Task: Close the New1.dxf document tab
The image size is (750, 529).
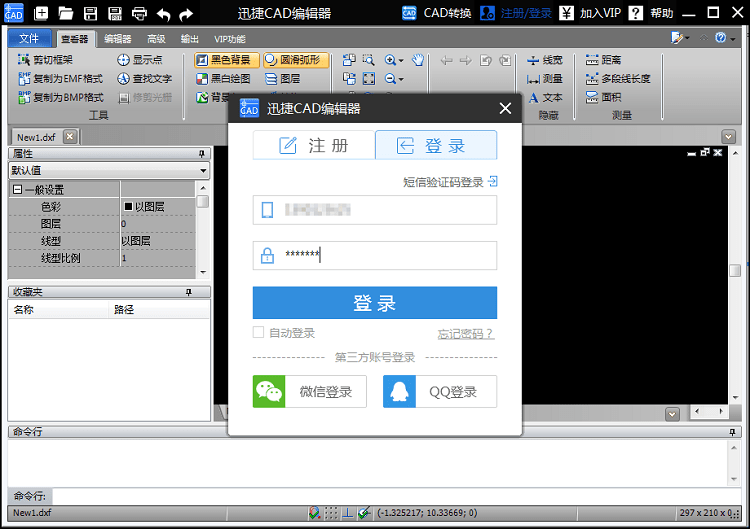Action: 70,137
